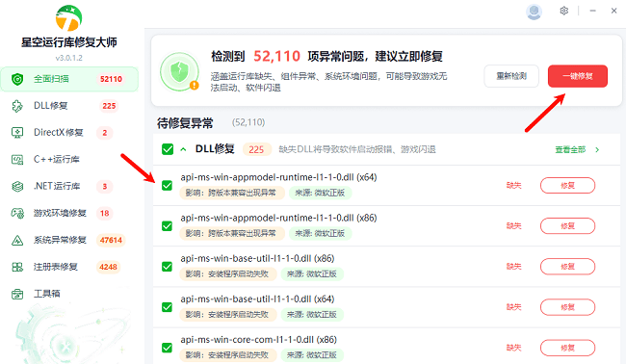Uncheck api-ms-win-appmodel-runtime-l1-1-0.dll (x64) checkbox
Image resolution: width=626 pixels, height=364 pixels.
(x=167, y=186)
